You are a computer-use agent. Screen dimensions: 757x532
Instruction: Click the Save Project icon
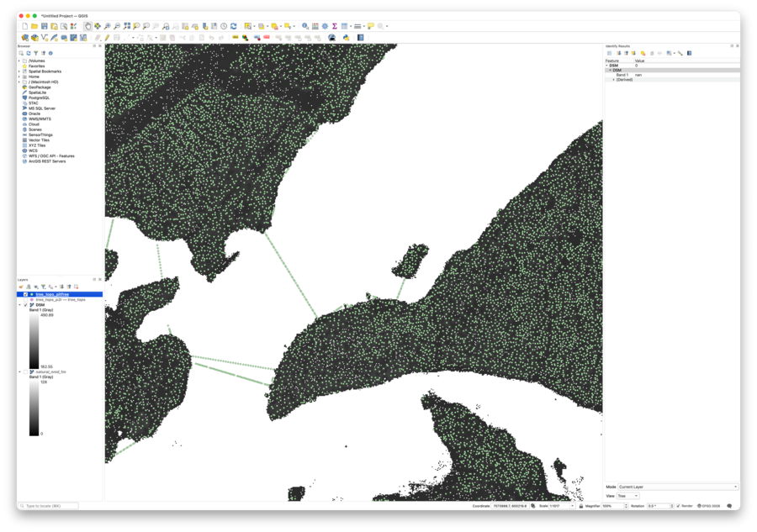pos(45,26)
